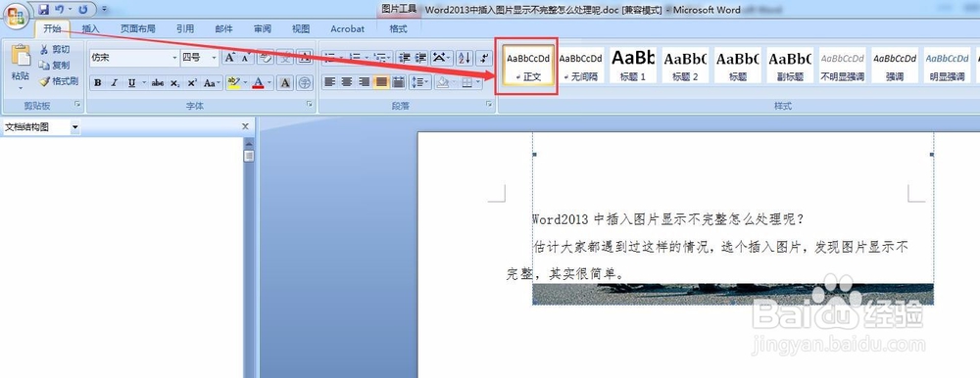Viewport: 980px width, 378px height.
Task: Activate the 格式刷 format painter
Action: pos(59,81)
